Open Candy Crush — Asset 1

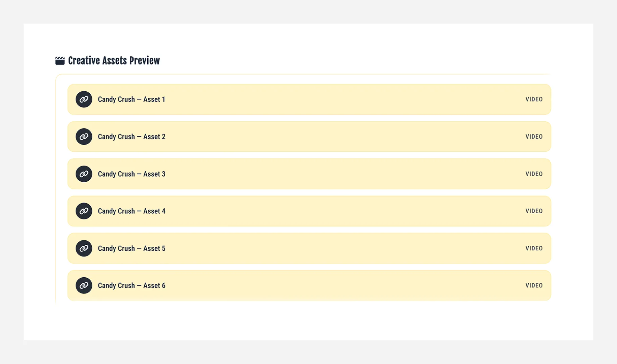(x=131, y=99)
